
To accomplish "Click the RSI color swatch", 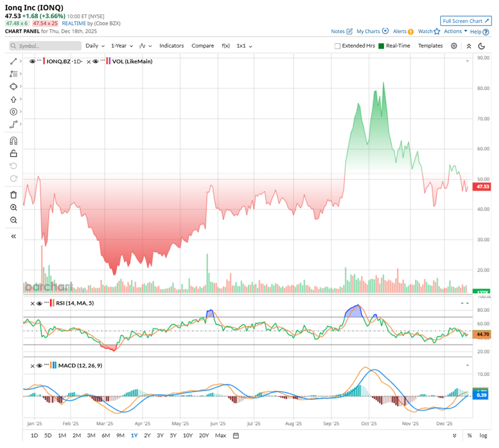I will [x=52, y=303].
